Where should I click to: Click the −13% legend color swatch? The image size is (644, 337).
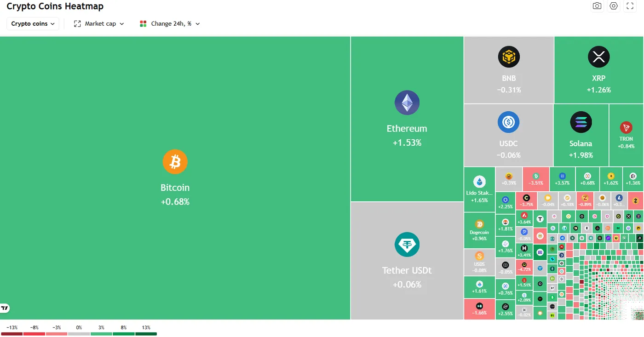11,334
